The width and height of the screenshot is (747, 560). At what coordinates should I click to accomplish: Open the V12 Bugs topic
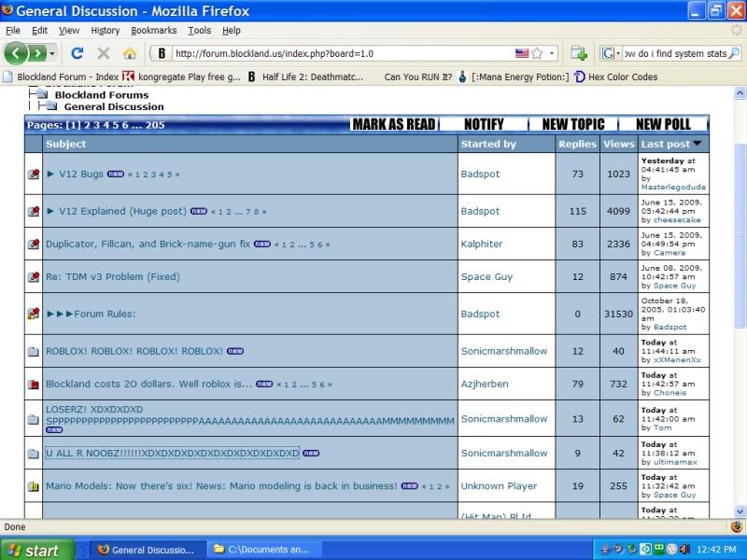tap(81, 174)
